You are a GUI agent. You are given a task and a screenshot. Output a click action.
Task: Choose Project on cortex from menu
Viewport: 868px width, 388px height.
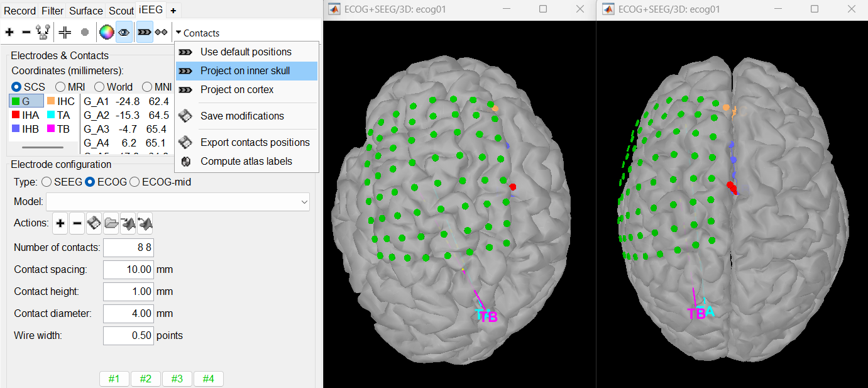pyautogui.click(x=236, y=90)
